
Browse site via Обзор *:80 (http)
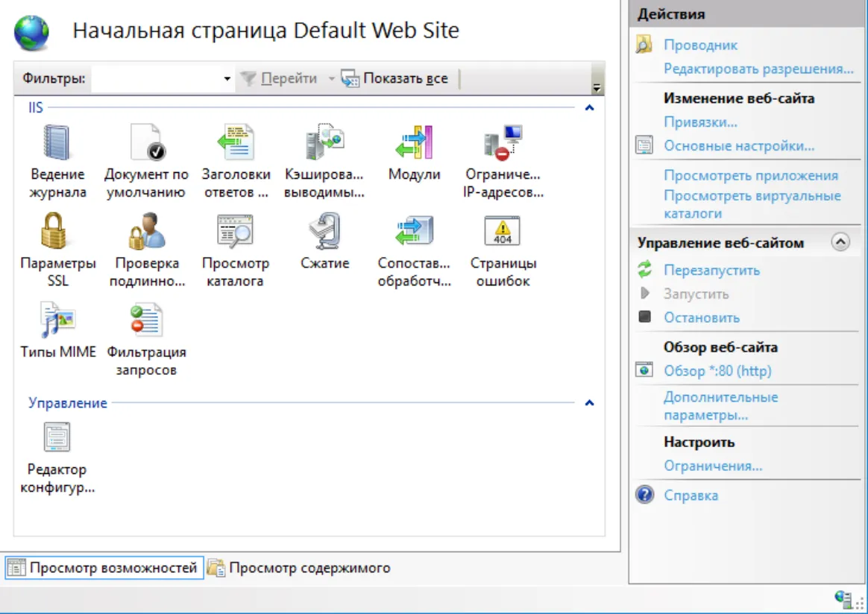(717, 370)
